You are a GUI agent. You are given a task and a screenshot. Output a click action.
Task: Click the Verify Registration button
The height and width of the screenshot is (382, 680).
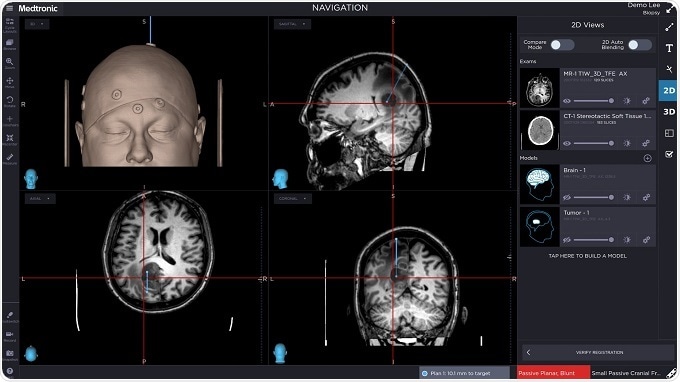[598, 353]
